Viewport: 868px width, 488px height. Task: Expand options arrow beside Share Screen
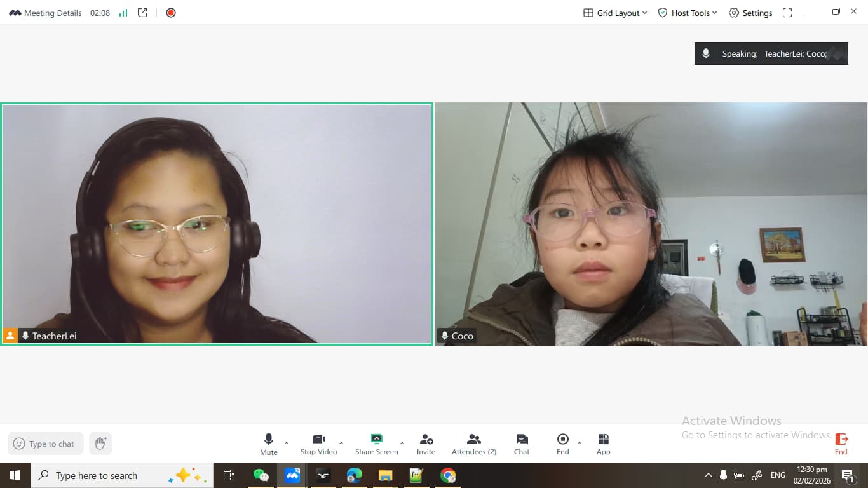(x=402, y=443)
